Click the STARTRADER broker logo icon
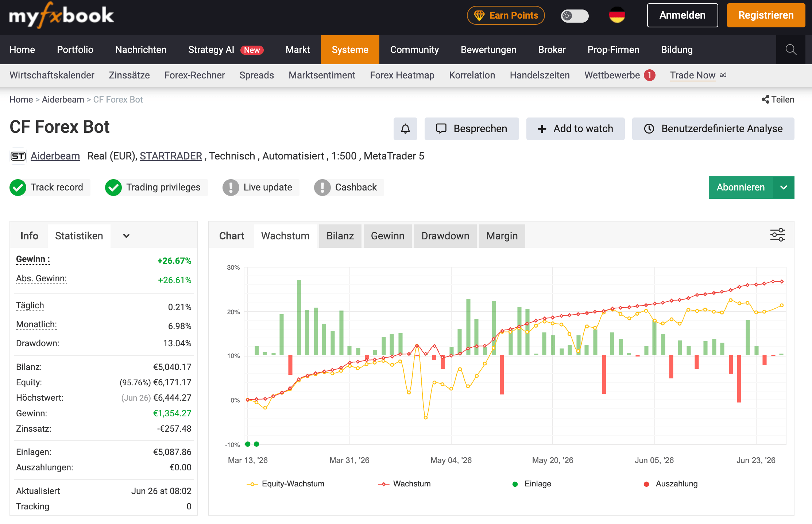 point(18,156)
